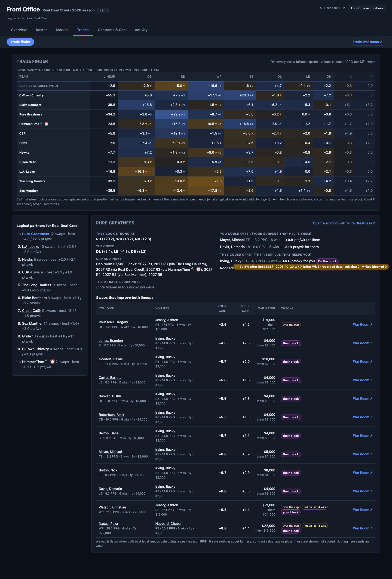Click the Trade finder pill button

tap(20, 42)
